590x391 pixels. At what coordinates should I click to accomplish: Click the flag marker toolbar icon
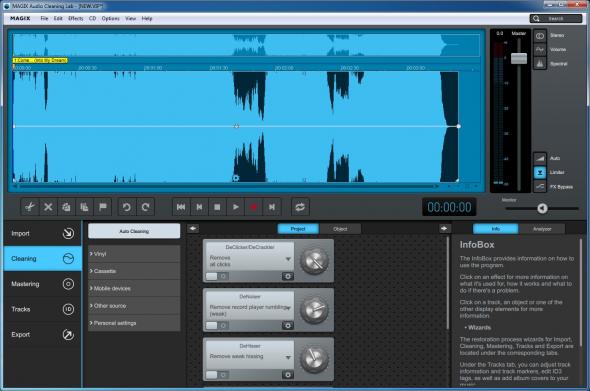[103, 207]
